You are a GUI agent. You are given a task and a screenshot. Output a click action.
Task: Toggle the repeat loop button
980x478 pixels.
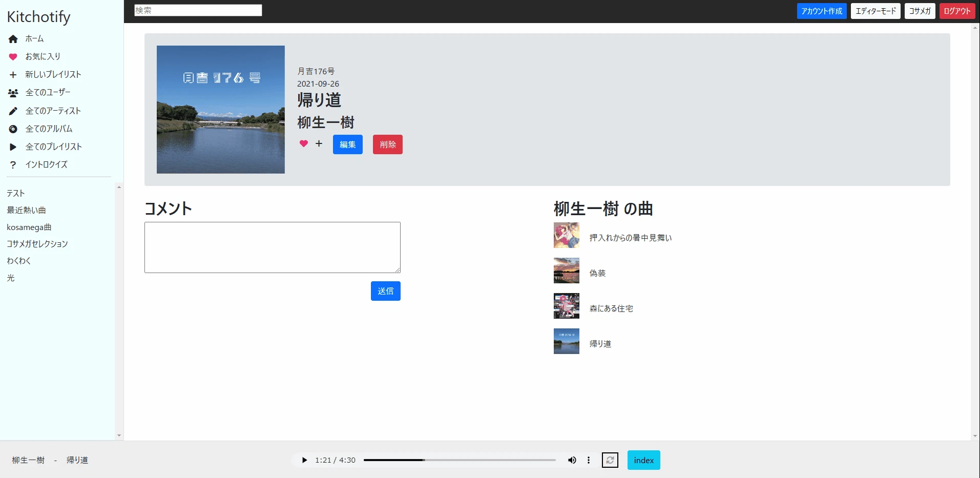click(610, 460)
